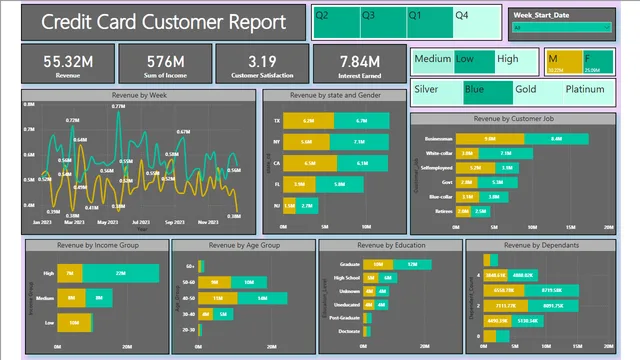Click dependants bar labeled 5130.34K
This screenshot has height=360, width=640.
click(x=527, y=321)
